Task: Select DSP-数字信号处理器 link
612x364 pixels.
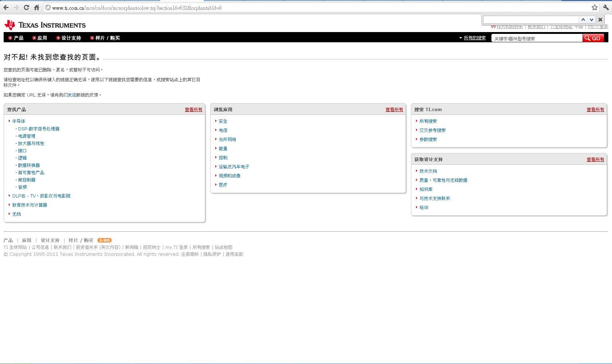Action: tap(39, 129)
